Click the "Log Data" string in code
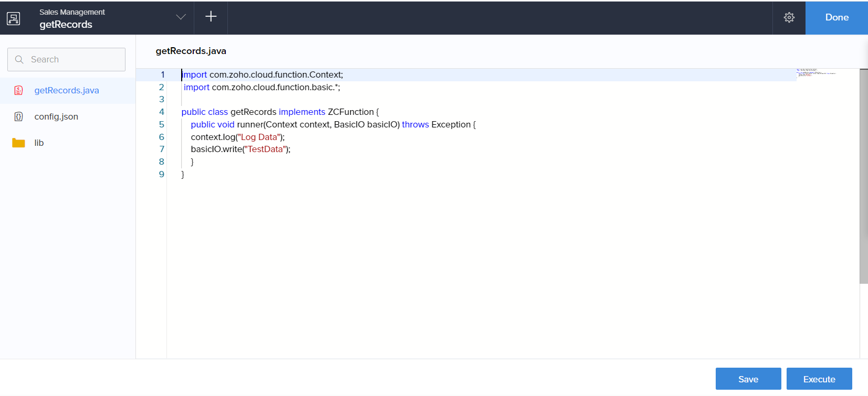Image resolution: width=868 pixels, height=396 pixels. click(258, 137)
